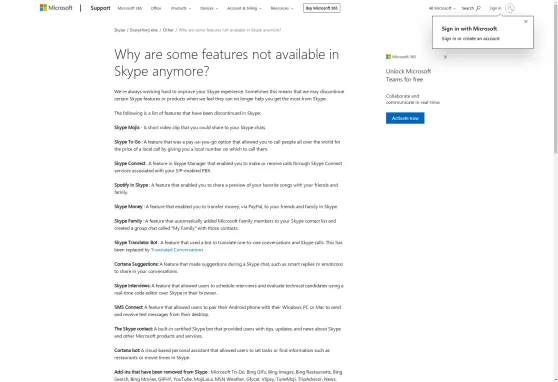Click the Search magnifier icon
Image resolution: width=558 pixels, height=382 pixels.
point(478,8)
